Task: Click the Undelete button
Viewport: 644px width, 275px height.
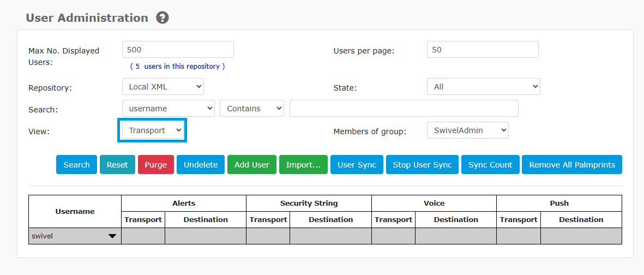Action: (x=201, y=164)
